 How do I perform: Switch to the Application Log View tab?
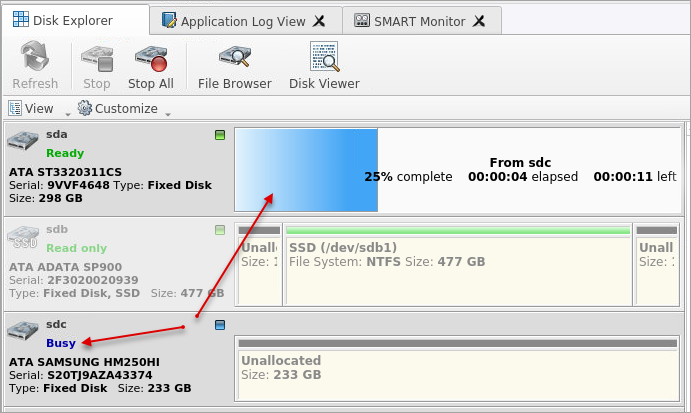coord(245,21)
